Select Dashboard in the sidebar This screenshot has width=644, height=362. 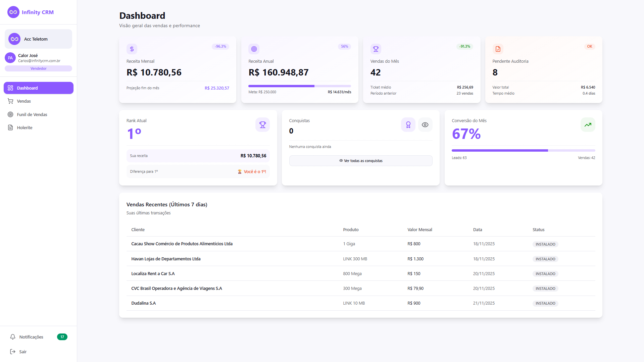pos(38,88)
